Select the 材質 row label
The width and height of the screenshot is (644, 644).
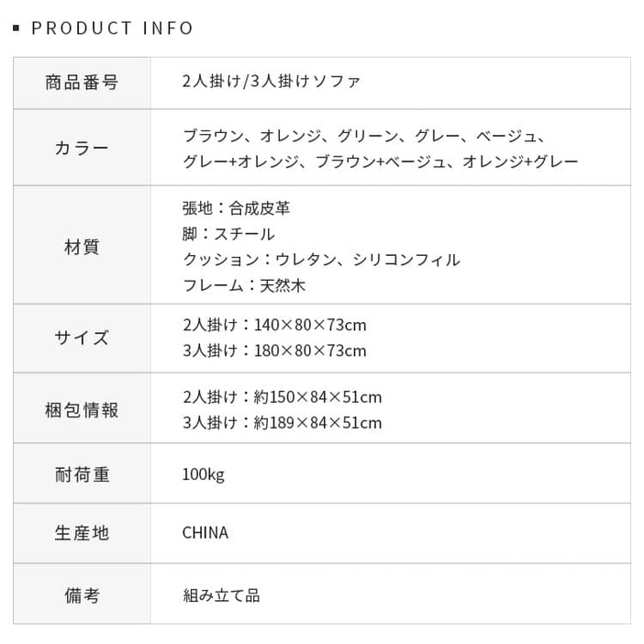tap(82, 247)
